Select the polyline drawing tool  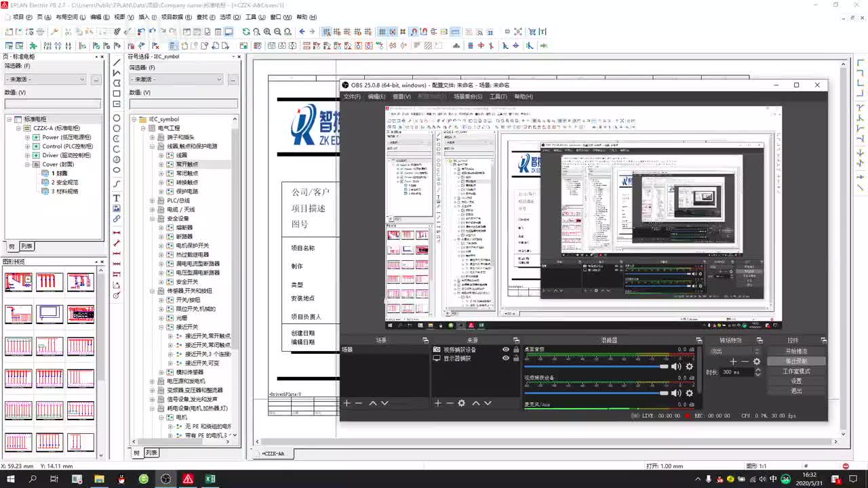117,73
